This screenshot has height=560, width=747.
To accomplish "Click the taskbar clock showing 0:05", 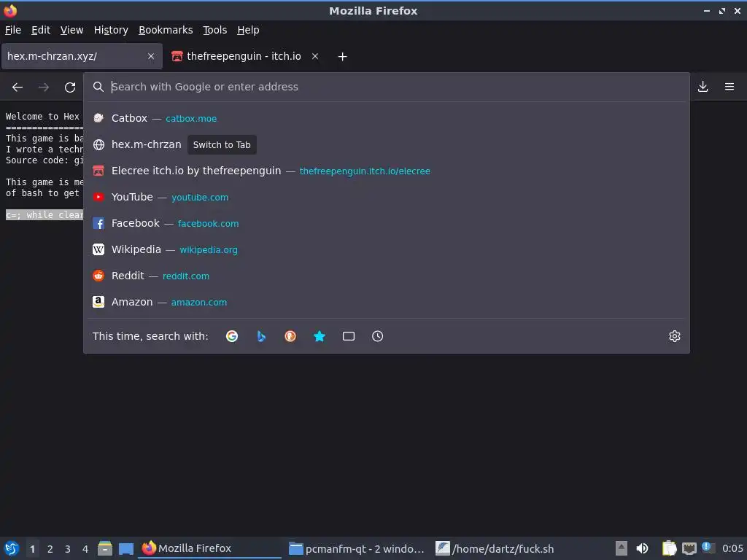I will pyautogui.click(x=732, y=548).
